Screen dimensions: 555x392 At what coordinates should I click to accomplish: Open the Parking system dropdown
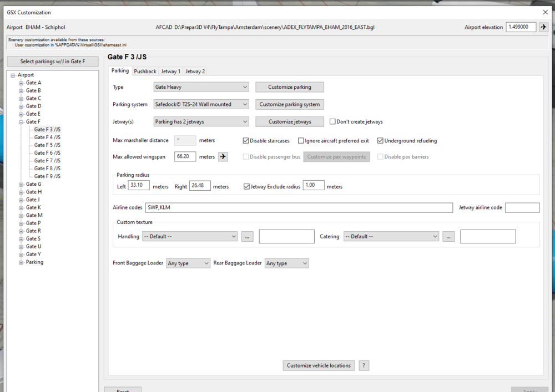click(201, 104)
